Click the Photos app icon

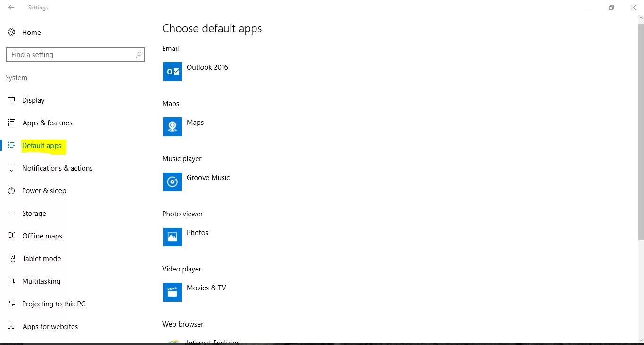point(173,237)
